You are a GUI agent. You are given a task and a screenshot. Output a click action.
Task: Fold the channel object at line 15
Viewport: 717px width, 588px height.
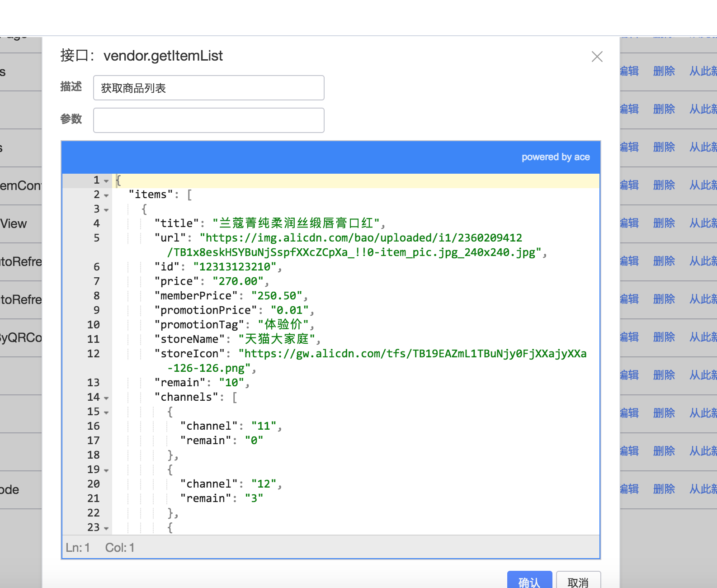click(106, 413)
